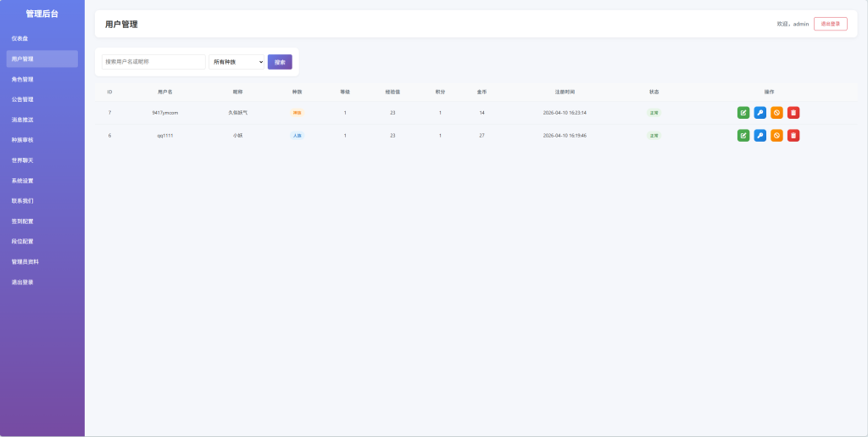Viewport: 868px width, 437px height.
Task: Focus the 搜索用户名或昵称 search input
Action: (x=153, y=62)
